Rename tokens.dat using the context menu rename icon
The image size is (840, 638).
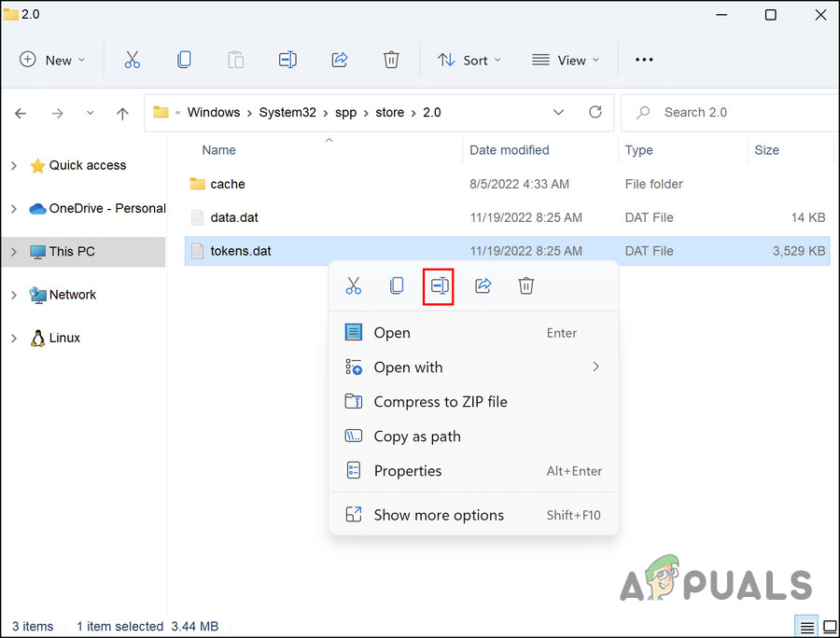pyautogui.click(x=439, y=285)
